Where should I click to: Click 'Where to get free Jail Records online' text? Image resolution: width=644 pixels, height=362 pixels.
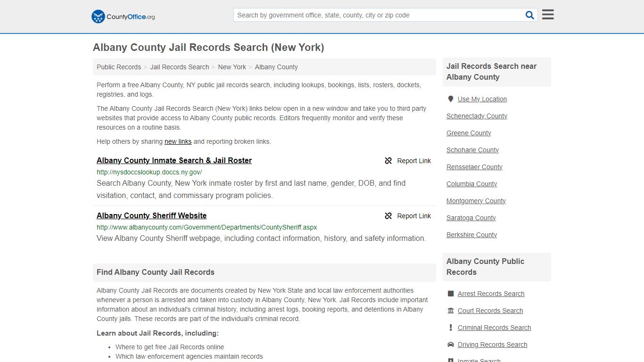tap(170, 347)
